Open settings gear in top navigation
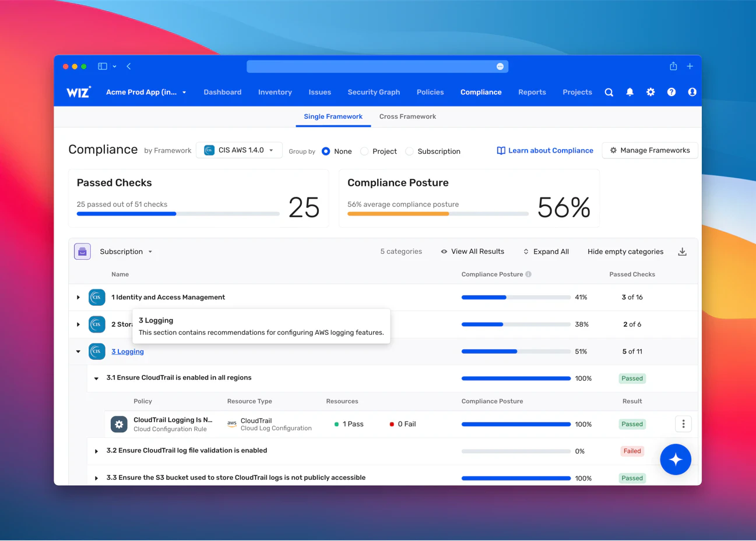Viewport: 756px width, 541px height. (x=650, y=92)
